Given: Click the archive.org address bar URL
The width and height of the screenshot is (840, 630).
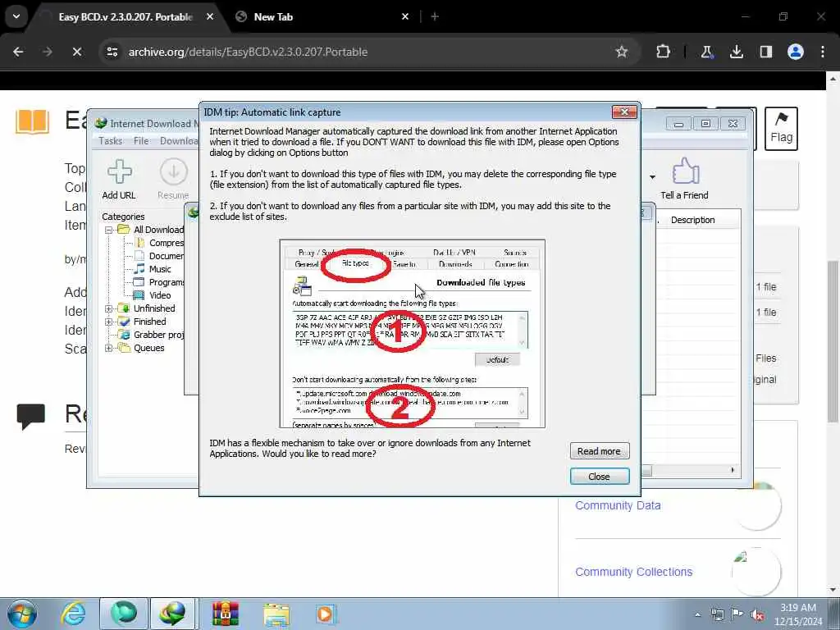Looking at the screenshot, I should tap(248, 52).
